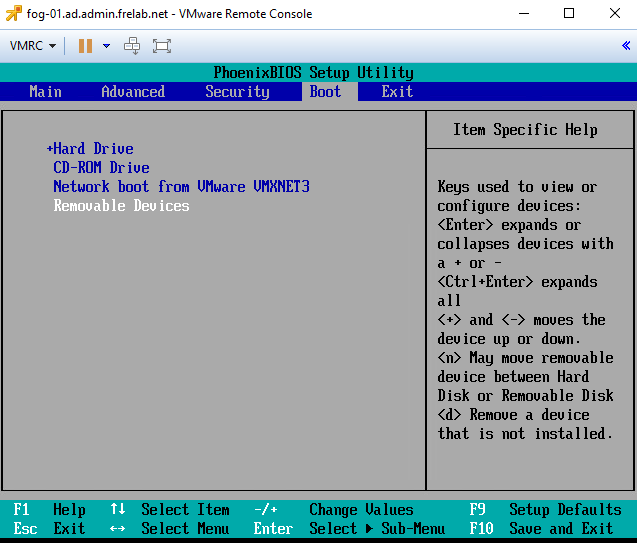Pause the virtual machine
637x543 pixels.
[85, 46]
